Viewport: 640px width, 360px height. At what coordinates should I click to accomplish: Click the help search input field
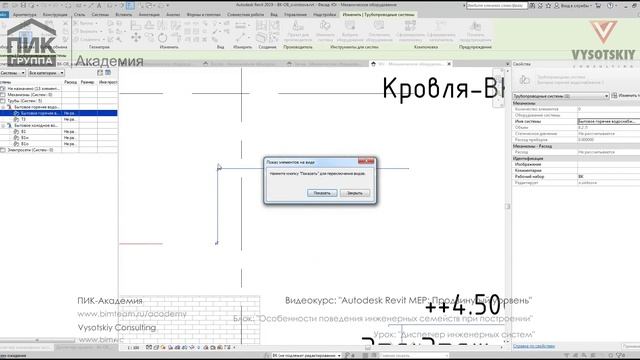(x=497, y=6)
